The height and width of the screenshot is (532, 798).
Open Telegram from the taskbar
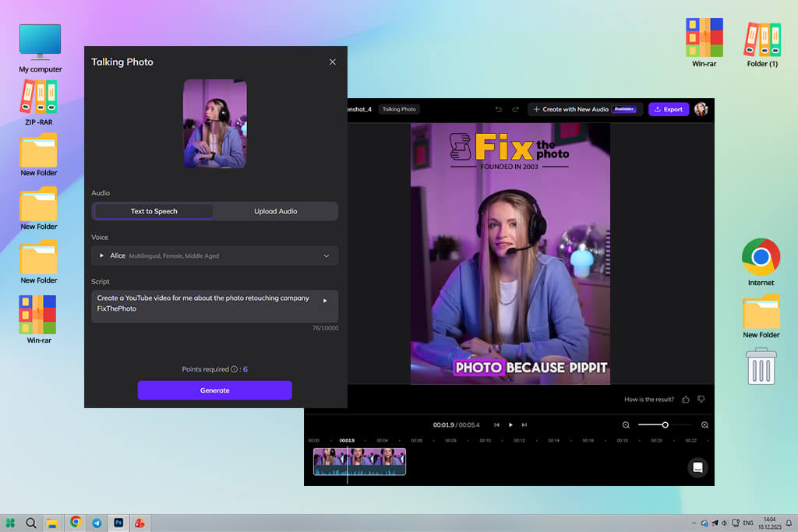pos(97,523)
